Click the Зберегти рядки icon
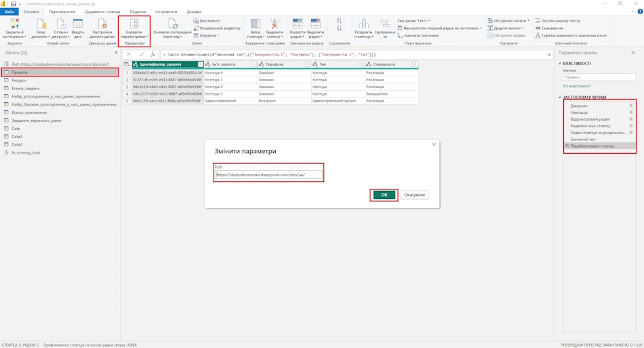Screen dimensions: 644x348 297,24
